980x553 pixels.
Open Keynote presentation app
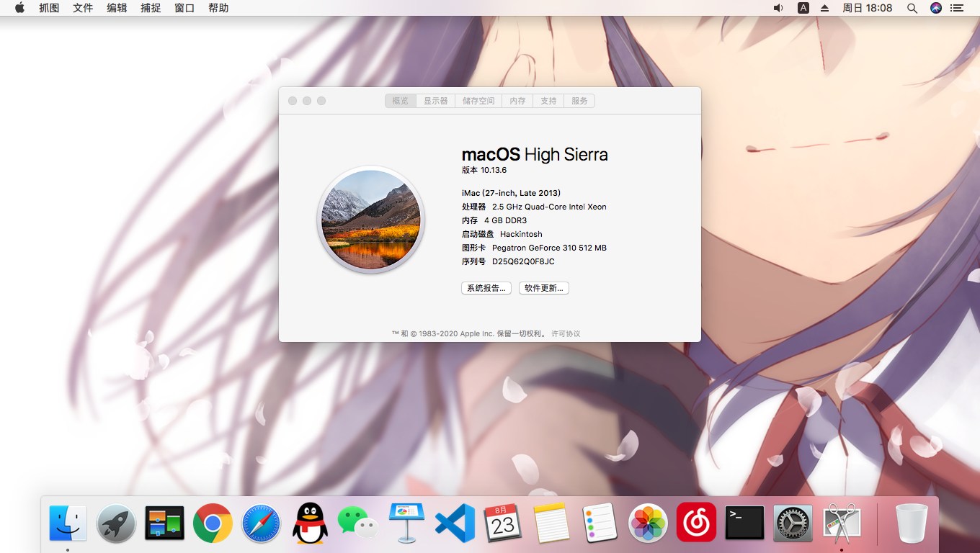tap(406, 523)
